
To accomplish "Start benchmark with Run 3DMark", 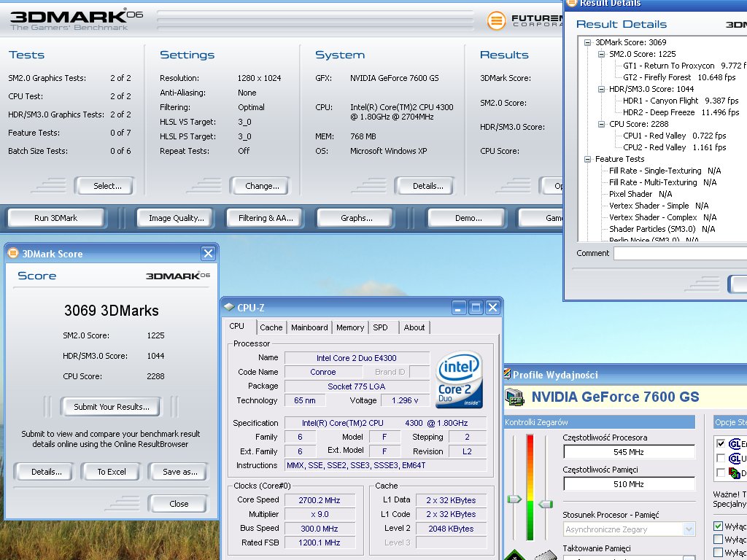I will pos(55,217).
